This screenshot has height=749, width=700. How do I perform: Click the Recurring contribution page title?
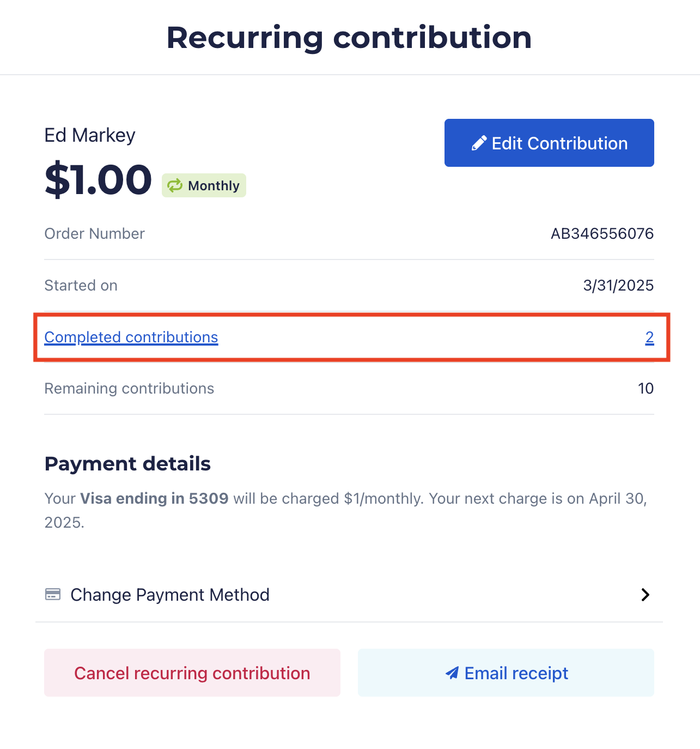(x=349, y=38)
